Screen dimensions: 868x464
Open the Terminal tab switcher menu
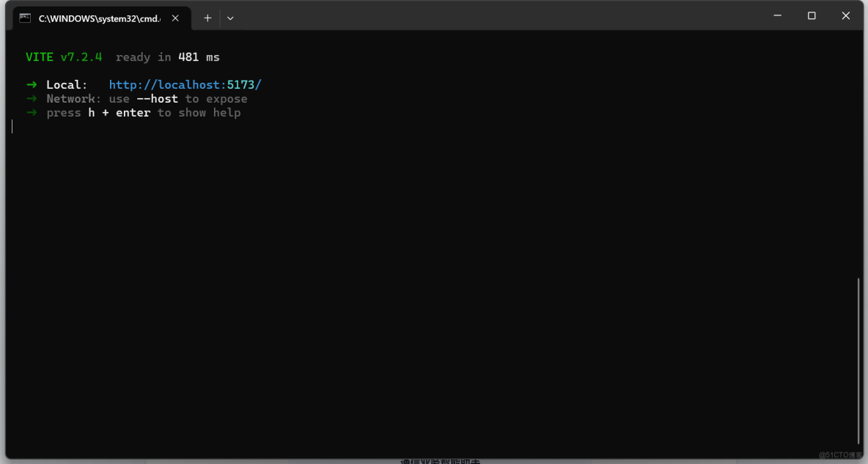tap(229, 18)
